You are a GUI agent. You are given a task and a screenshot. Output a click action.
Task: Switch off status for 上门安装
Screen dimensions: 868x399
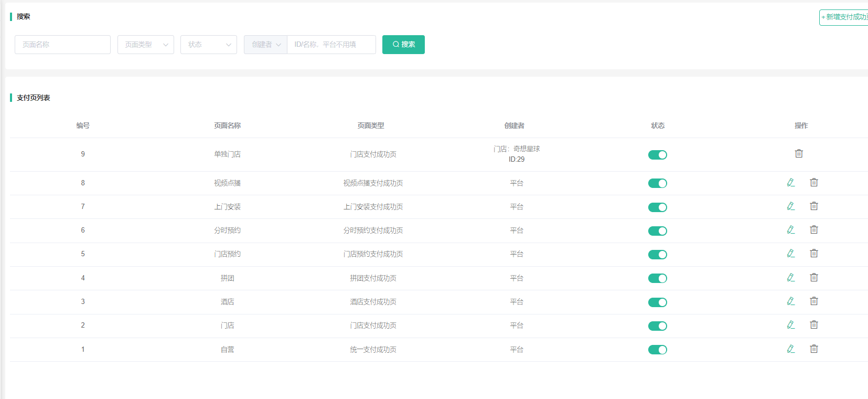[657, 207]
